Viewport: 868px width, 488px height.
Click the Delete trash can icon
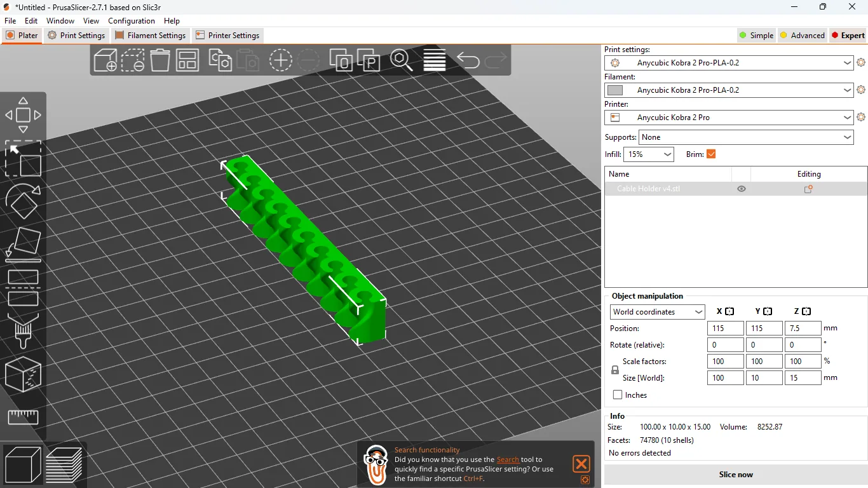coord(160,60)
